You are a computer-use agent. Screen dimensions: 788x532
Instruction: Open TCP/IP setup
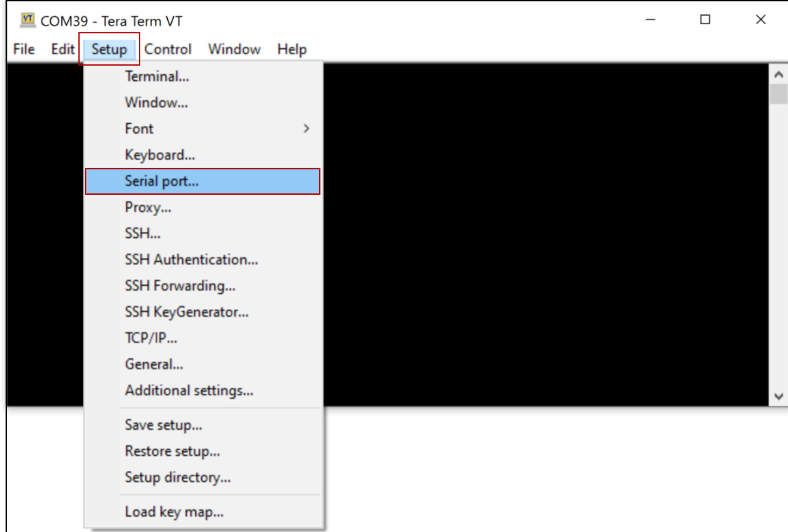click(152, 338)
